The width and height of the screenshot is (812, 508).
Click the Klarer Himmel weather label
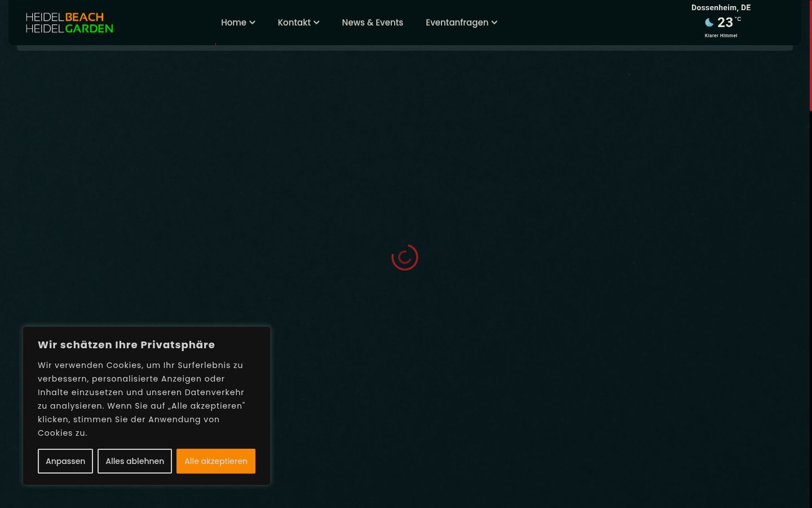(x=721, y=36)
